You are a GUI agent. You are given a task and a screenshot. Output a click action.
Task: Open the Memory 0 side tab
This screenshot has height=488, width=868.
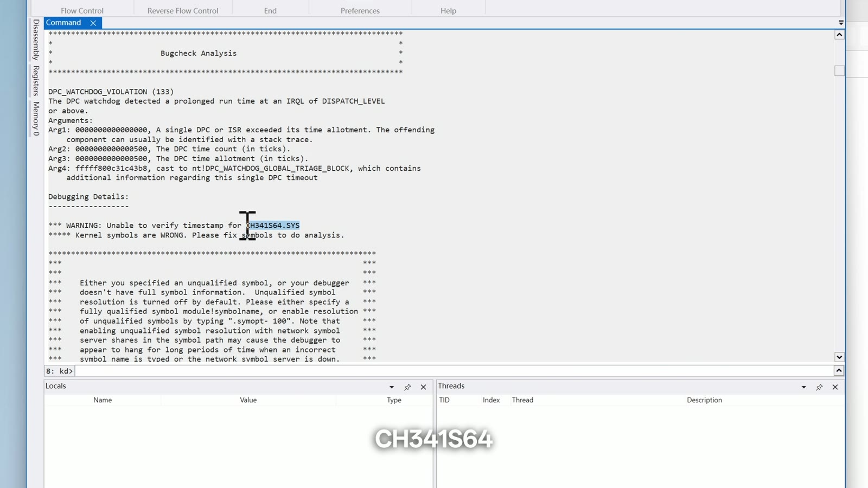click(36, 118)
